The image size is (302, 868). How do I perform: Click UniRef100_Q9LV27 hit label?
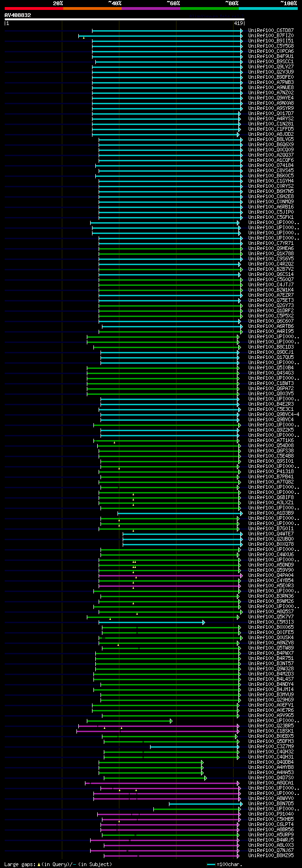pos(271,67)
